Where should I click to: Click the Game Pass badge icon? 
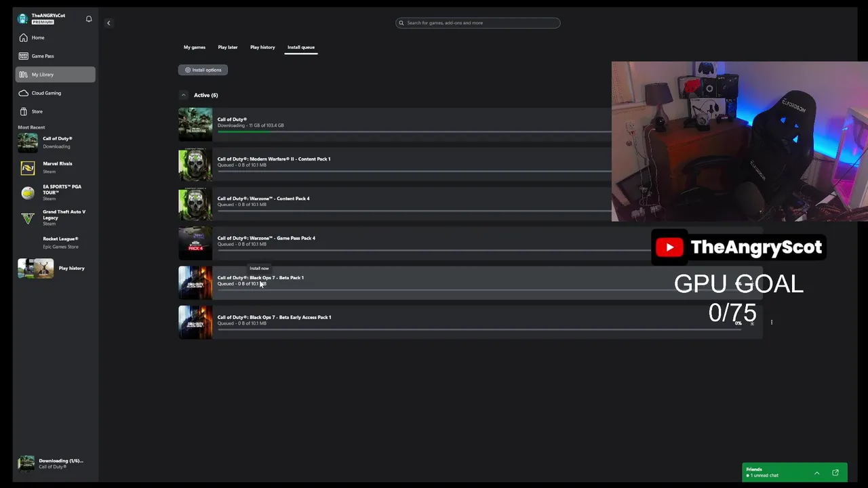pos(24,56)
